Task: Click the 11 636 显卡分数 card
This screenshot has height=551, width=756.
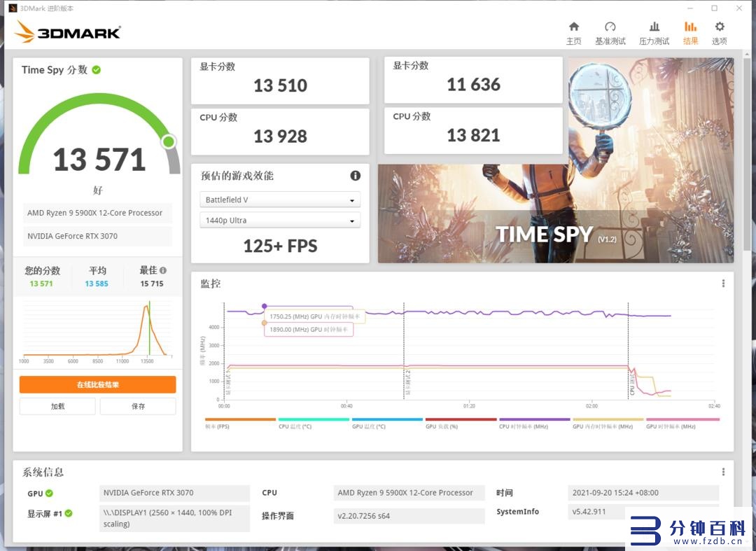Action: click(x=473, y=80)
